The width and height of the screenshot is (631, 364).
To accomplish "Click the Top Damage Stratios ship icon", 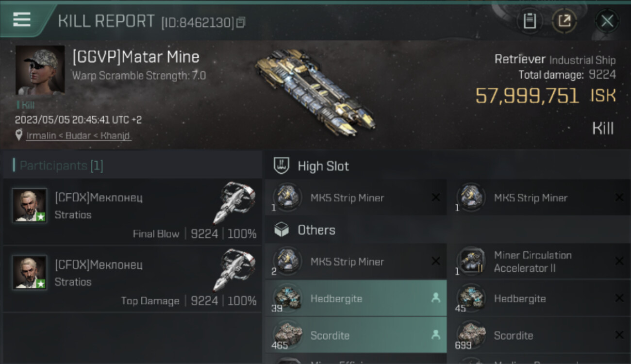I will pyautogui.click(x=234, y=270).
